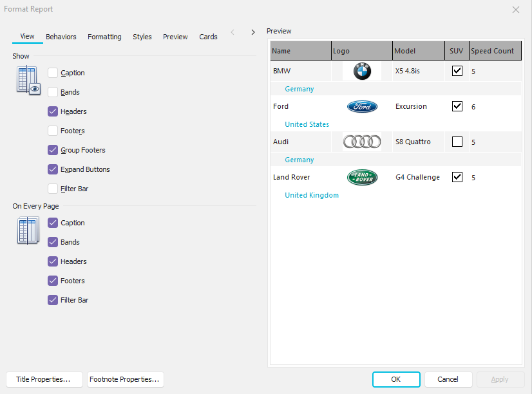Click the Ford logo in preview
Viewport: 532px width, 394px height.
pos(362,107)
